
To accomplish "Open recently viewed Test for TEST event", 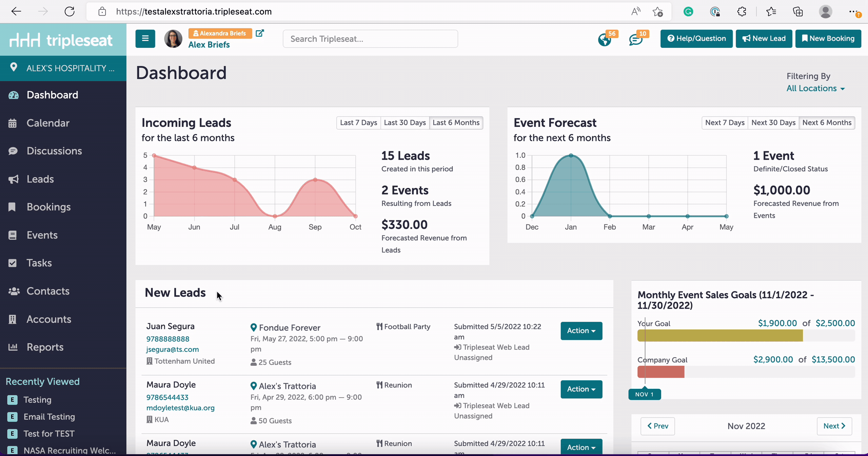I will 49,434.
